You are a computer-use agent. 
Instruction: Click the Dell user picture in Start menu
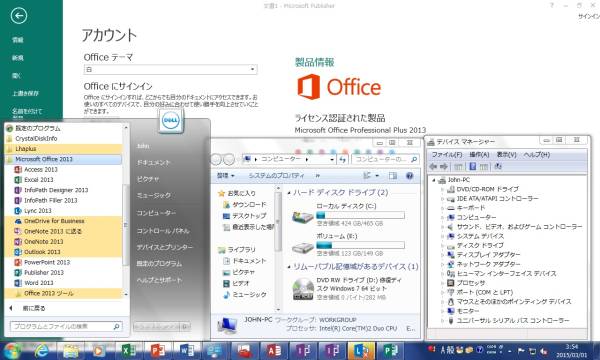[171, 121]
